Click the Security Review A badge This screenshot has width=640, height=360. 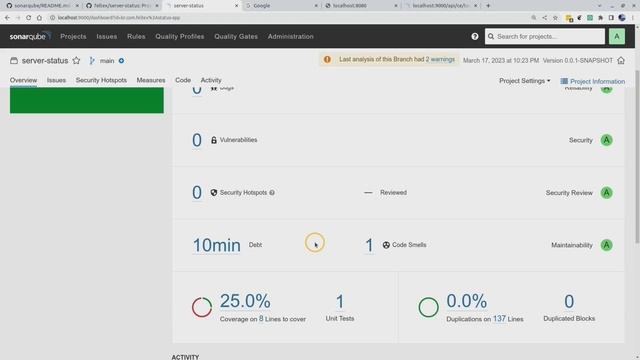(607, 193)
